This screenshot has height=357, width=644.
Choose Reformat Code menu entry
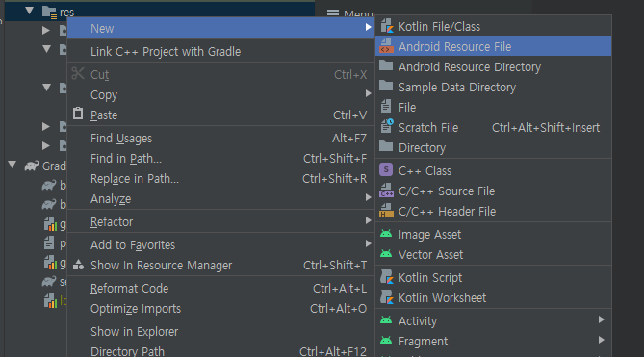[x=221, y=288]
